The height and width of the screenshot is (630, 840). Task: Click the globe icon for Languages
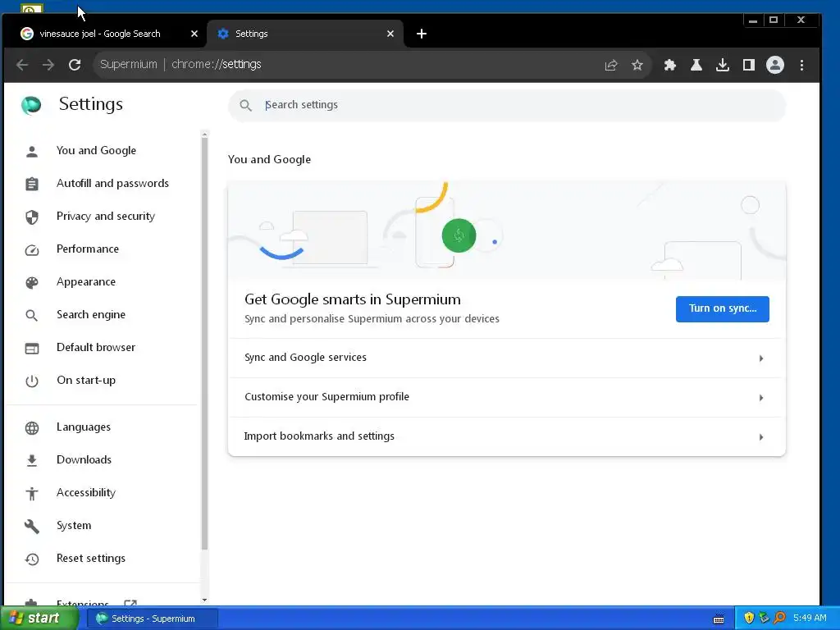(x=32, y=428)
